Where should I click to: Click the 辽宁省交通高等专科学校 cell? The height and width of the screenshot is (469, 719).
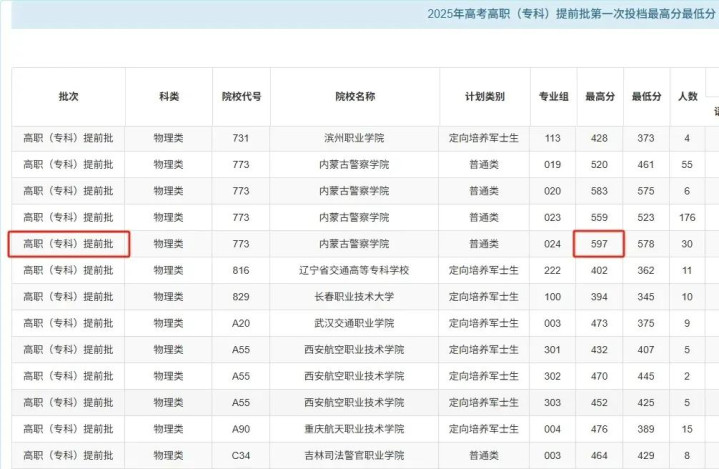(354, 270)
